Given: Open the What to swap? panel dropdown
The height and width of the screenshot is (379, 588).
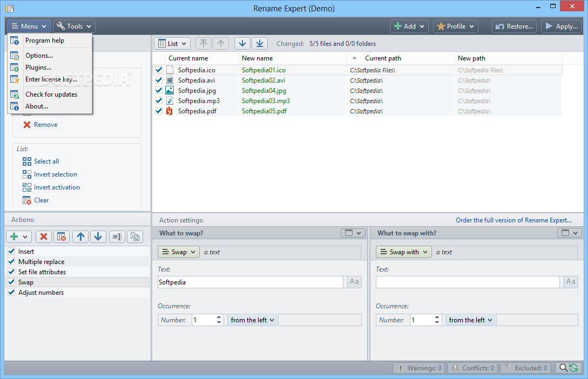Looking at the screenshot, I should coord(353,233).
